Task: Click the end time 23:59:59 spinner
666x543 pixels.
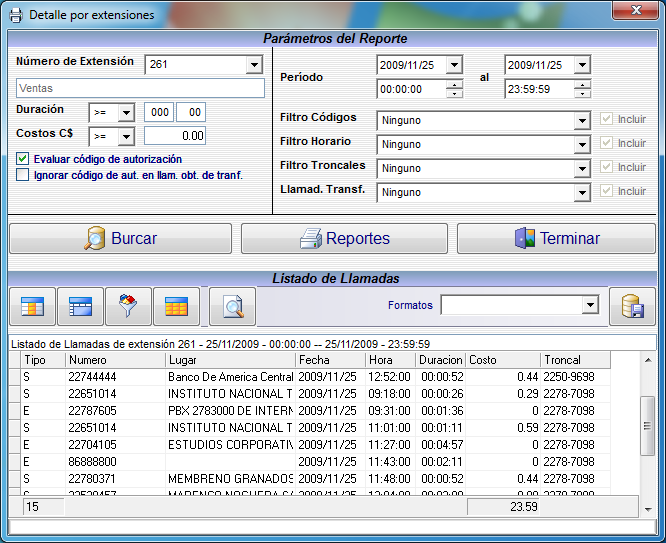Action: (x=582, y=89)
